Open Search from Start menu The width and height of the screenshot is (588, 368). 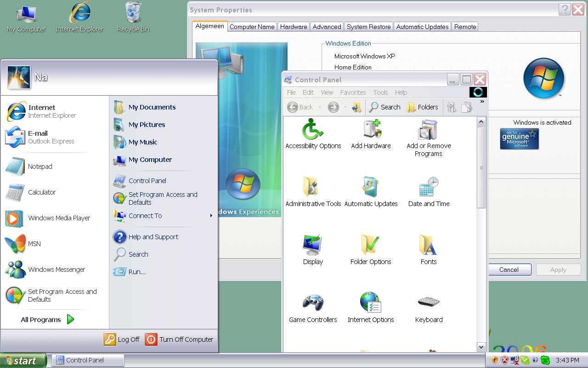(x=163, y=254)
